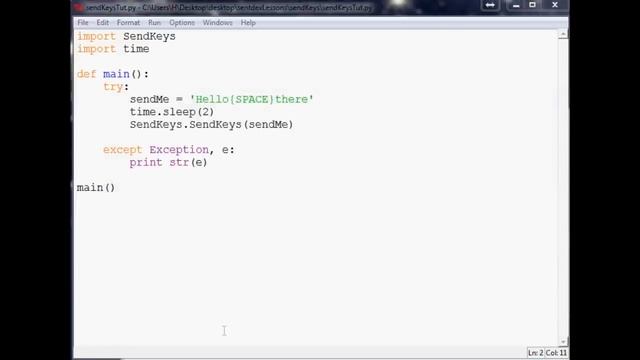Open the Format menu
The height and width of the screenshot is (360, 640).
(128, 23)
